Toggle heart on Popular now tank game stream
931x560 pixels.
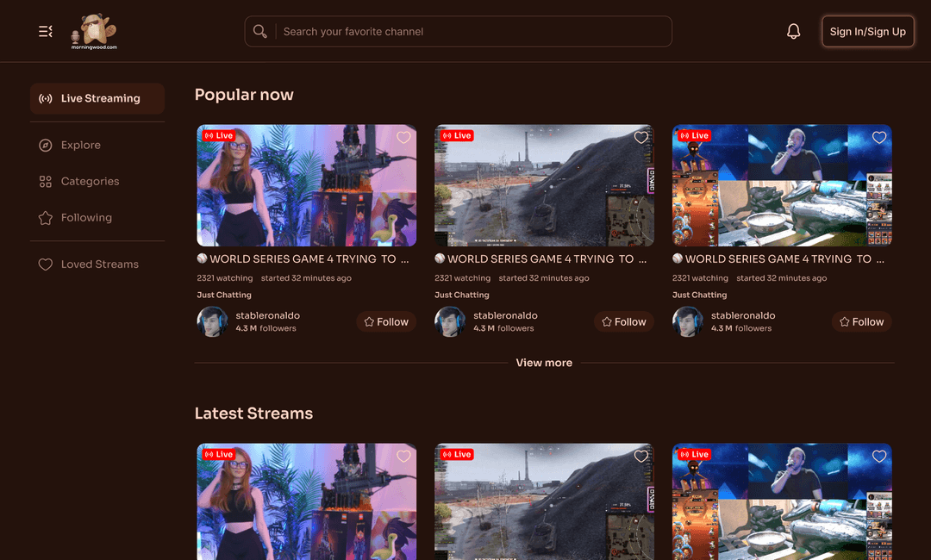(x=641, y=138)
